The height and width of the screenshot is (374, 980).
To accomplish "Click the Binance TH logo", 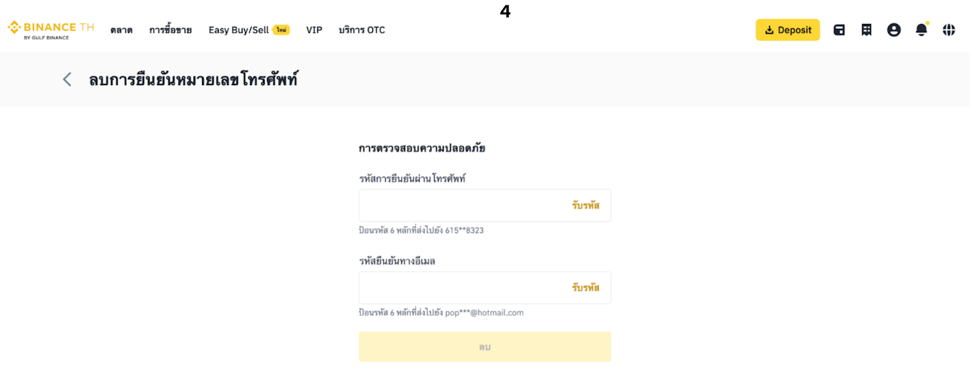I will click(51, 30).
